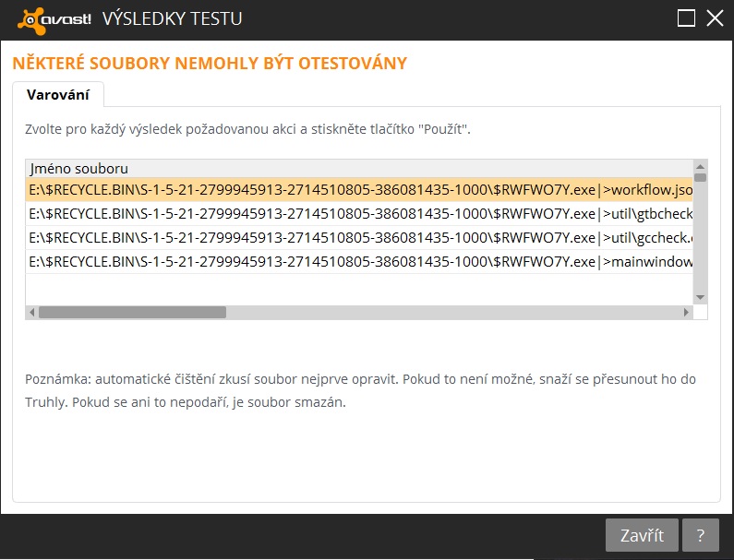Maximize the test results window
The width and height of the screenshot is (734, 560).
pos(686,18)
